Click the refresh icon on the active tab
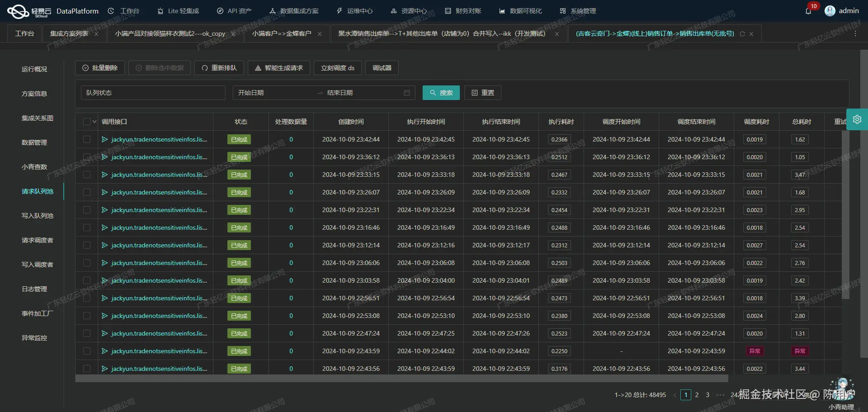The height and width of the screenshot is (412, 868). click(x=742, y=34)
